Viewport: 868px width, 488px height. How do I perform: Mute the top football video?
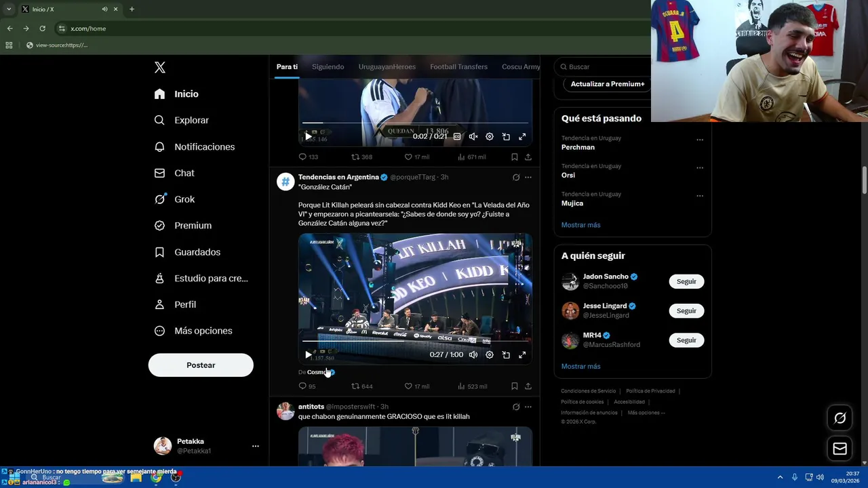click(x=473, y=136)
